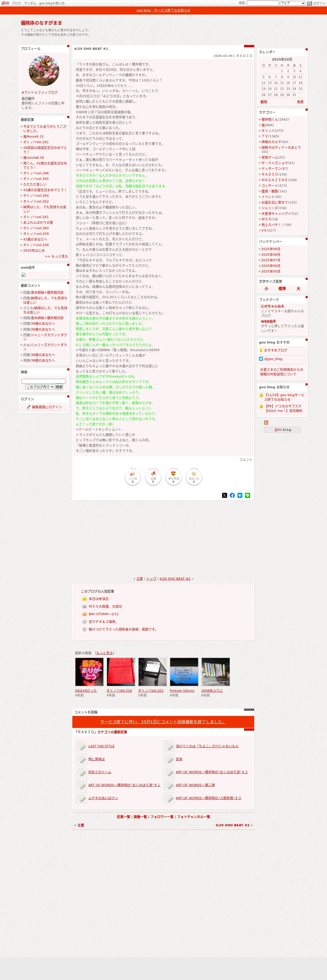Viewport: 327px width, 980px height.
Task: Open フォロワー一覧 in footer navigation
Action: point(162,817)
